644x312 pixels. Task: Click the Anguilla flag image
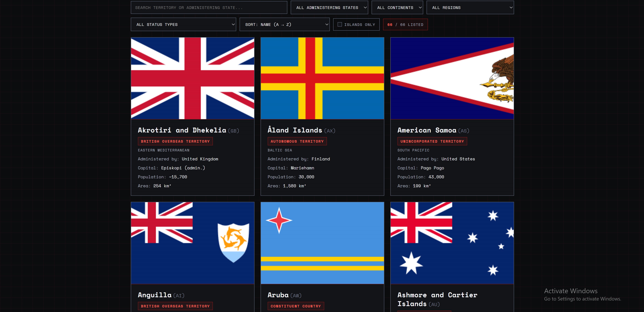tap(193, 243)
